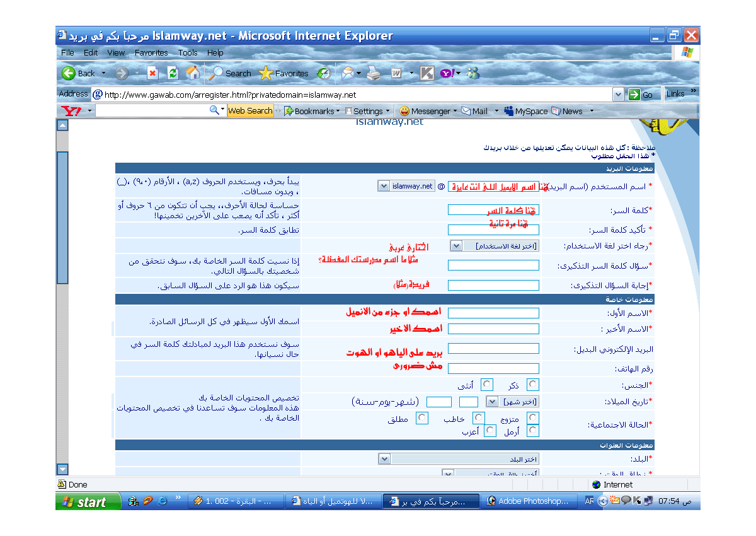Open Messenger smiley on the Yahoo toolbar
The width and height of the screenshot is (756, 536).
point(404,111)
